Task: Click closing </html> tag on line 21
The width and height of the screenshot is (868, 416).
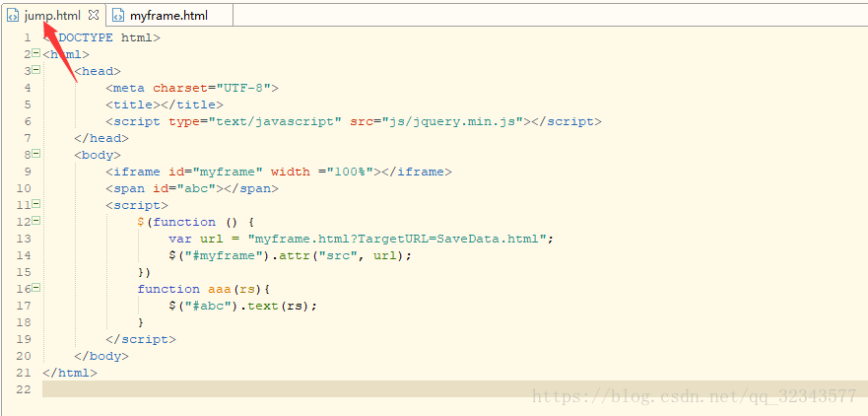Action: 70,373
